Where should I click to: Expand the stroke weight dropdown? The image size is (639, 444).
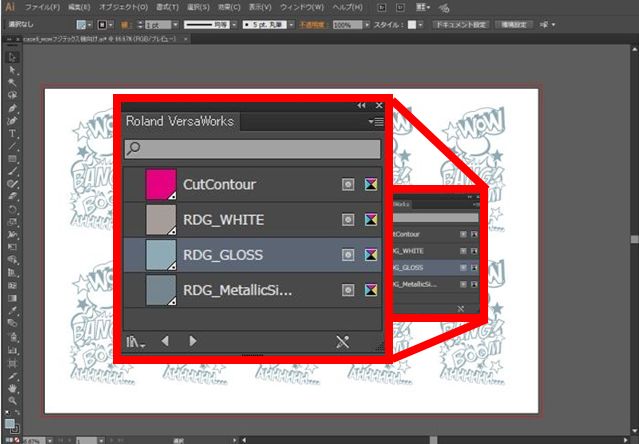tap(176, 25)
